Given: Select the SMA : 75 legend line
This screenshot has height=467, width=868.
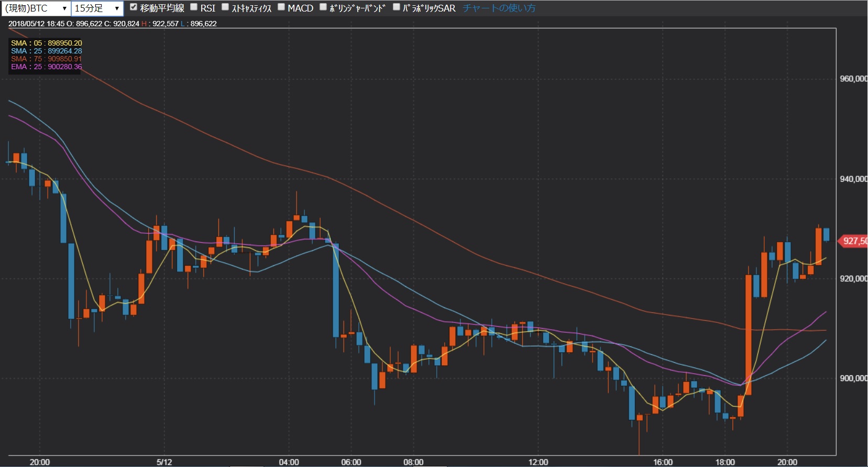Looking at the screenshot, I should coord(47,59).
